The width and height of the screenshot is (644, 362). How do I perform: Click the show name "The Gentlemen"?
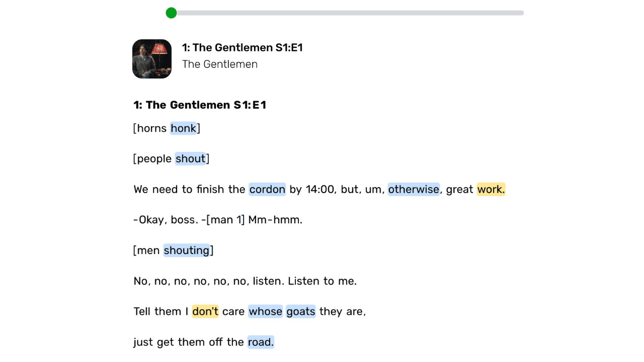(219, 64)
